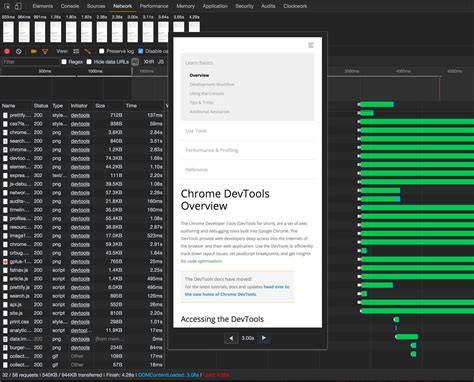
Task: Toggle the device toolbar icon
Action: [18, 6]
